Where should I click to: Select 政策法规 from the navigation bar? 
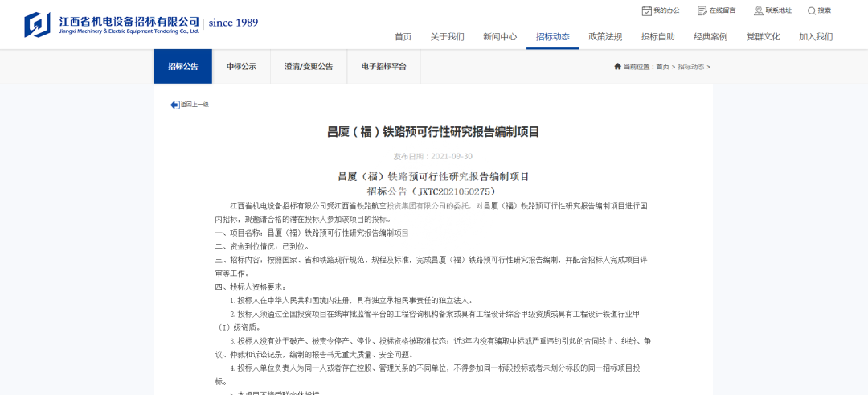click(605, 37)
